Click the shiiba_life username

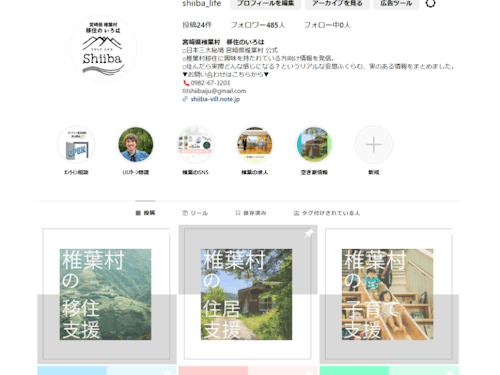tap(202, 4)
